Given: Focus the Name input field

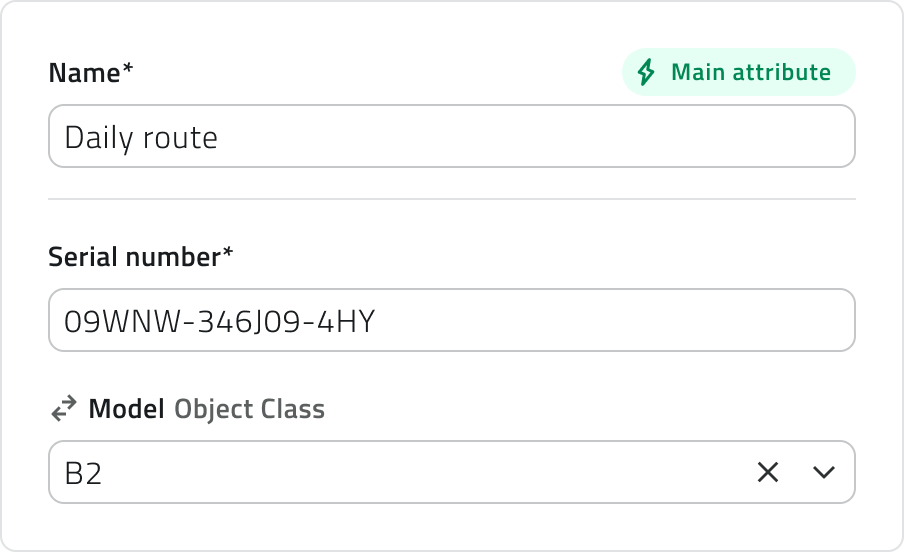Looking at the screenshot, I should [x=450, y=137].
